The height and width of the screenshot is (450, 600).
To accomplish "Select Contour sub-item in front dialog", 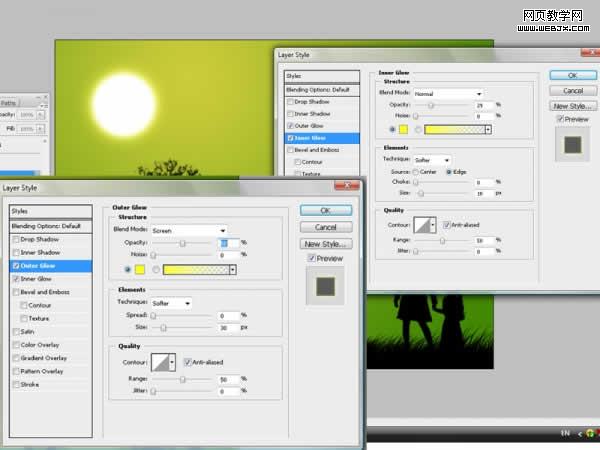I will point(39,305).
